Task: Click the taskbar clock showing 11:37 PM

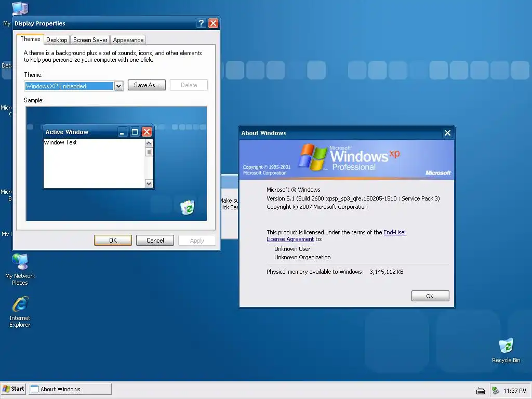Action: pos(515,391)
